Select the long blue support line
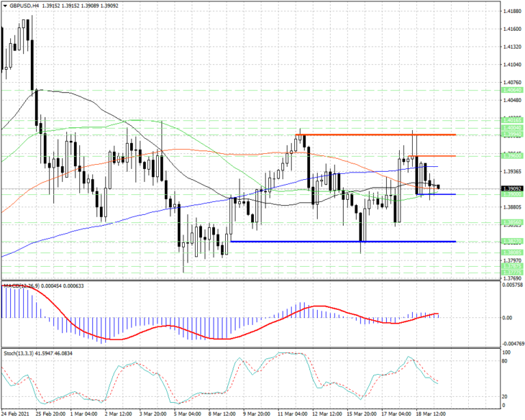 coord(343,242)
